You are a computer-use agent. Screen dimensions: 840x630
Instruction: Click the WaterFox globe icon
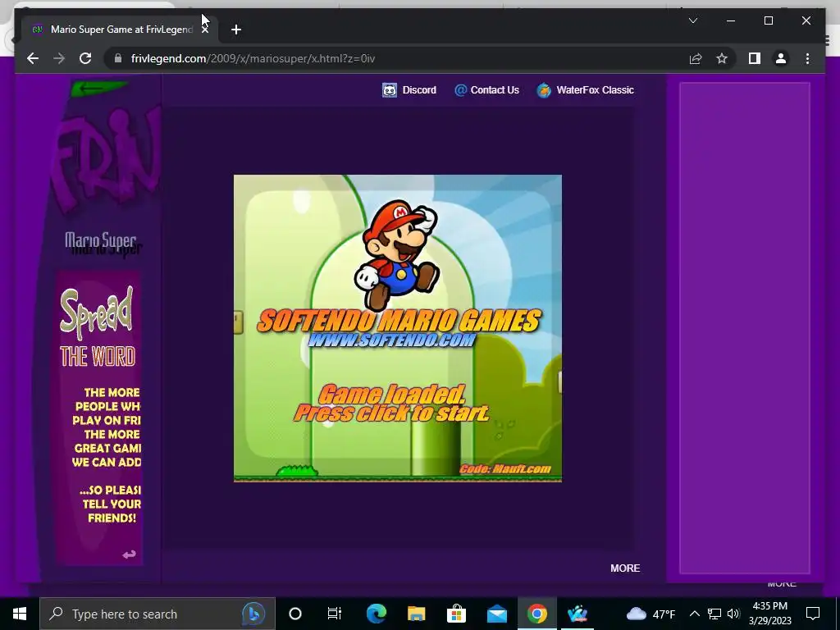click(x=544, y=90)
